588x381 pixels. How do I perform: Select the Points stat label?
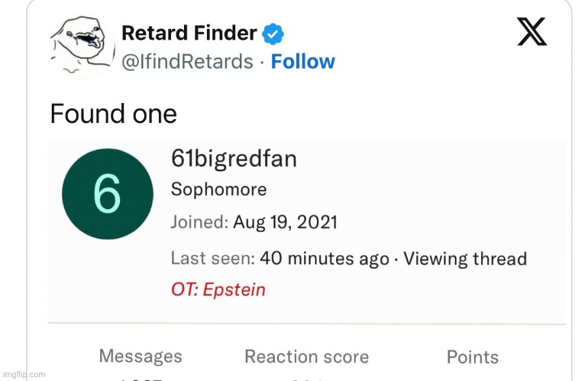click(472, 357)
